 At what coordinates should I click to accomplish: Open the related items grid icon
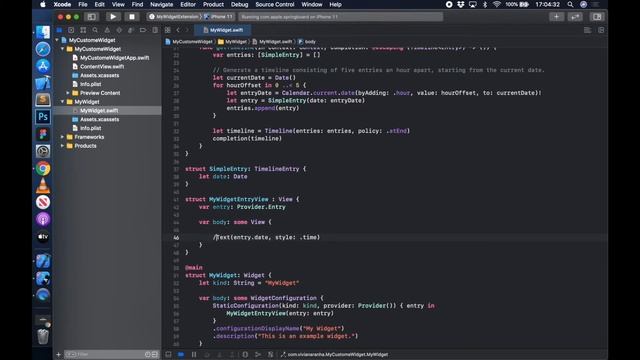pos(167,30)
